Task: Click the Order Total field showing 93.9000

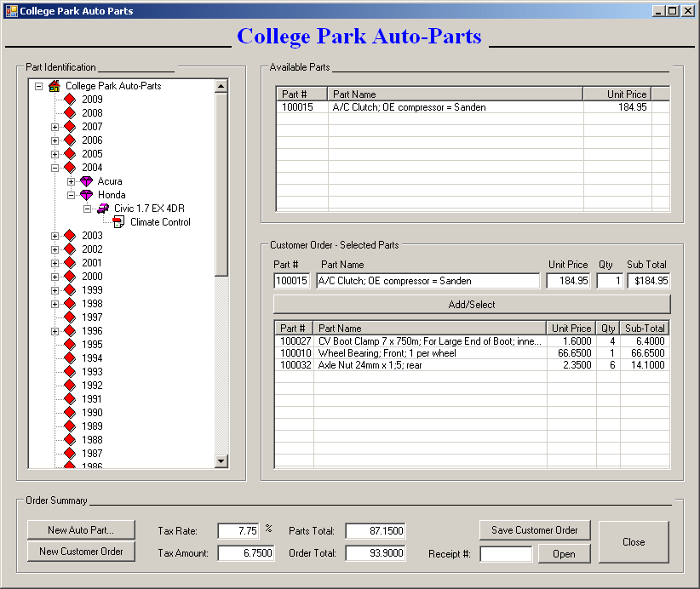Action: click(x=376, y=553)
